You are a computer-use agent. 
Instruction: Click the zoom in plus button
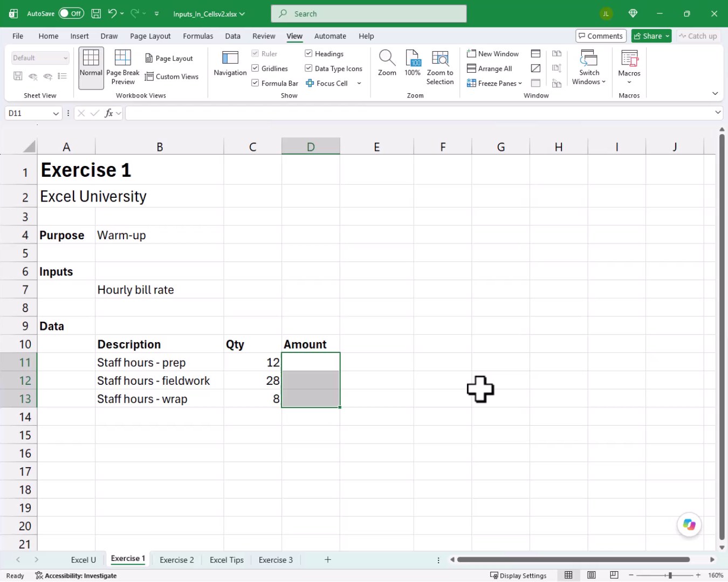tap(698, 576)
